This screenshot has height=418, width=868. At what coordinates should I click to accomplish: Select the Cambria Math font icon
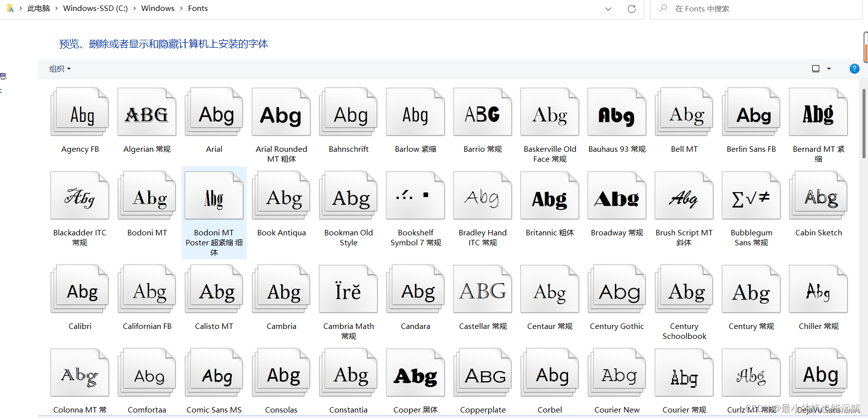pos(348,289)
